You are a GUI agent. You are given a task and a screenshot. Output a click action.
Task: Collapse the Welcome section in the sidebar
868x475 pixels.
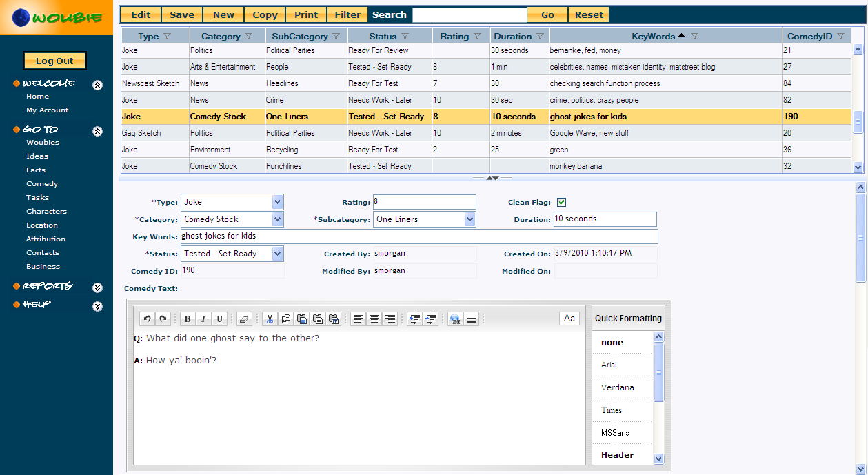tap(98, 85)
